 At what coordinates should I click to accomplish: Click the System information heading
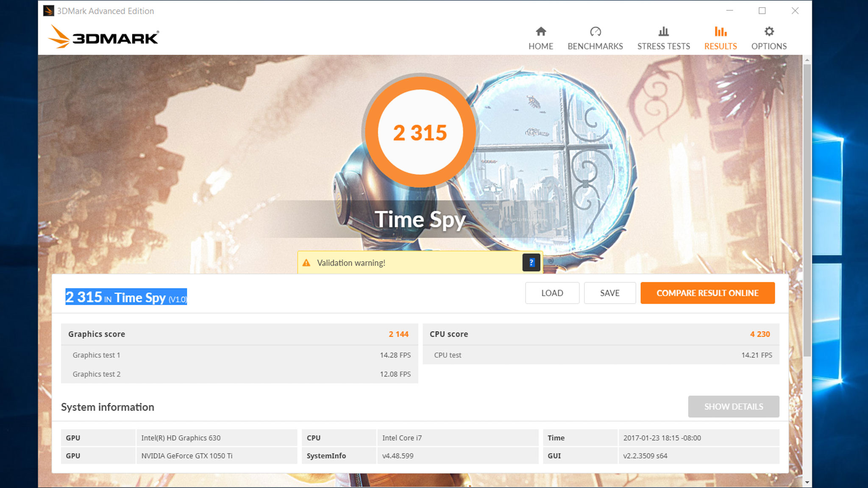point(108,407)
